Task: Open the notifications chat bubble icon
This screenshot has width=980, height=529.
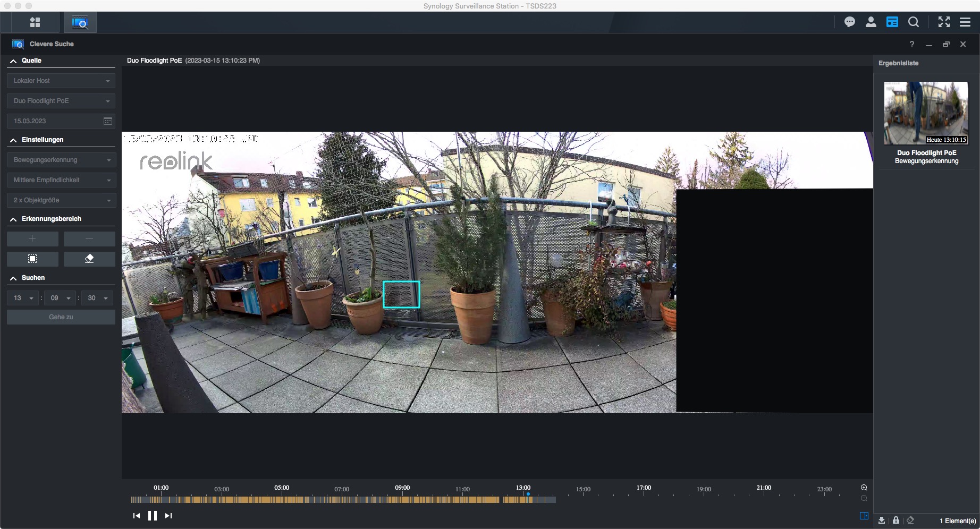Action: tap(850, 22)
